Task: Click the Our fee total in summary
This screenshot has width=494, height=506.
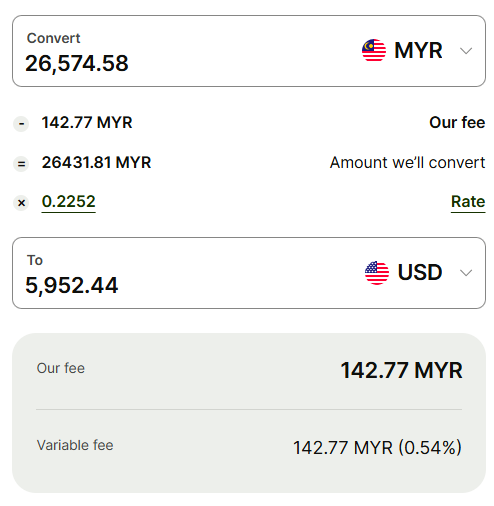Action: point(401,370)
